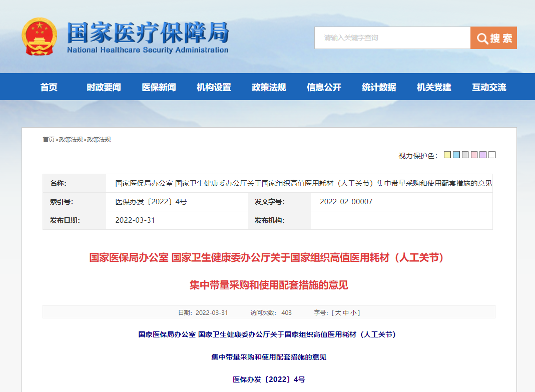Open the 首页 navigation menu item
Screen dimensions: 535x392
pos(49,87)
